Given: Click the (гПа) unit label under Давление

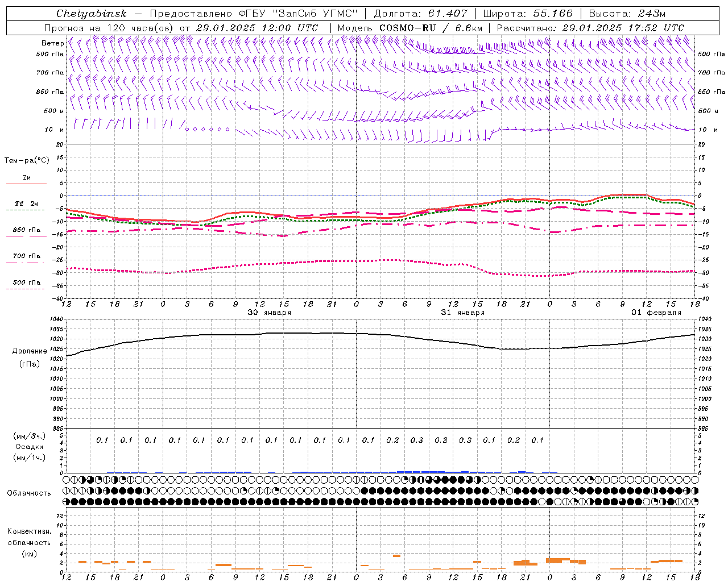Looking at the screenshot, I should (x=30, y=364).
